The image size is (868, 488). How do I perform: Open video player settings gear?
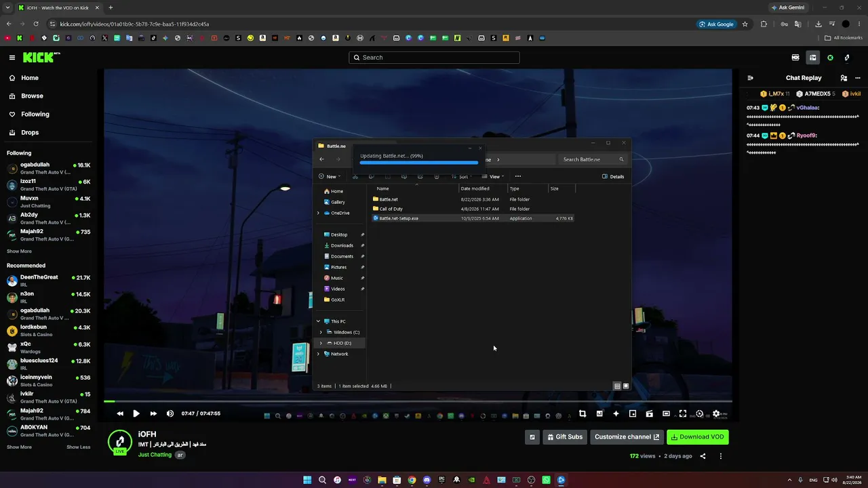[x=716, y=413]
